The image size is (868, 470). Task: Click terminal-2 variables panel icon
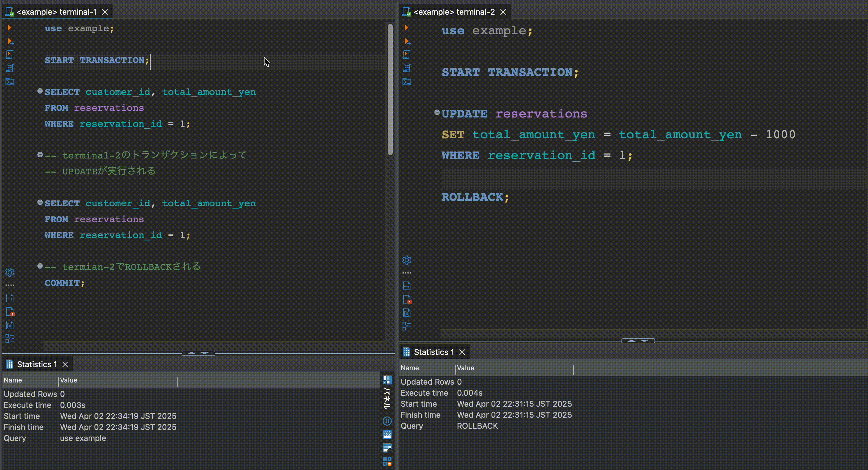point(407,313)
